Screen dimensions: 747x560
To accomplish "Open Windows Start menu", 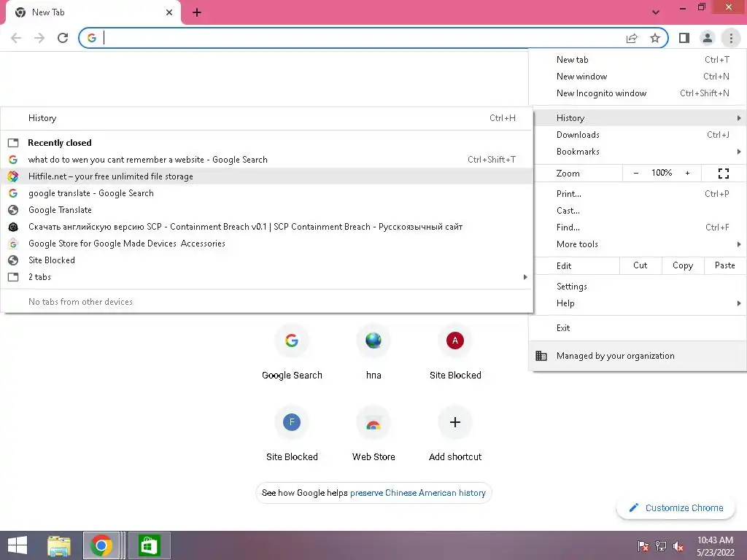I will [18, 545].
